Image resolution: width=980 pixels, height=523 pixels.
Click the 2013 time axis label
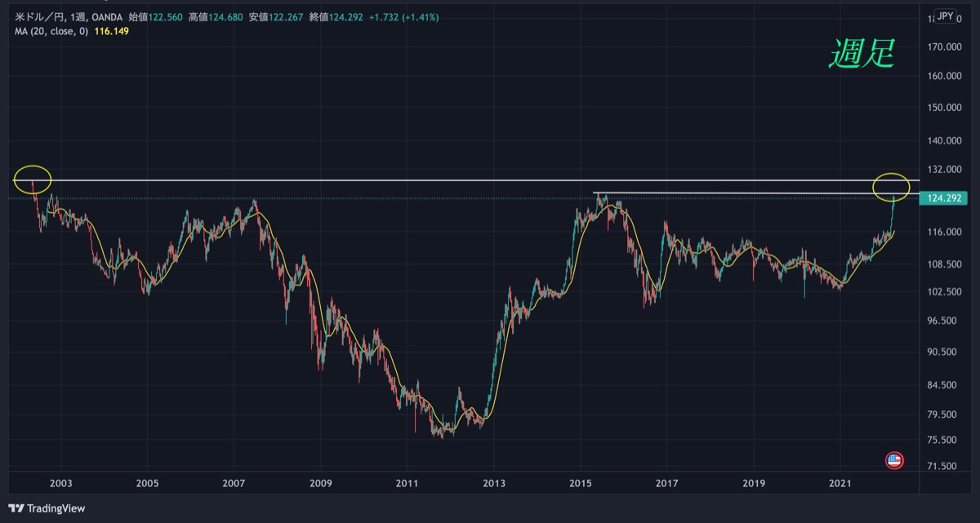(494, 483)
